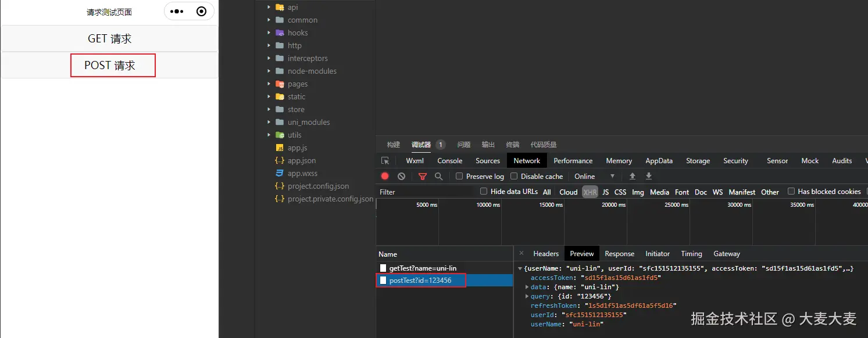Viewport: 868px width, 338px height.
Task: Select the getTest?name=uni-lin request
Action: point(444,268)
